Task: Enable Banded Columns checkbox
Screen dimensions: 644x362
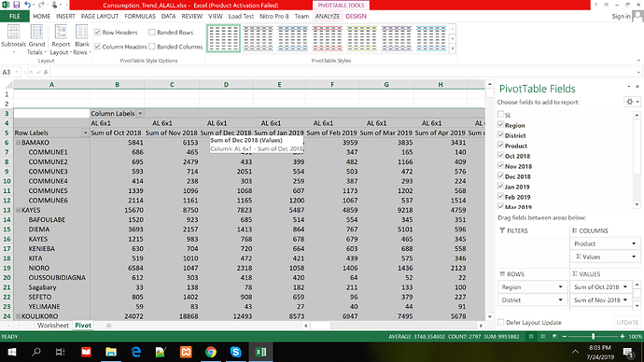Action: pyautogui.click(x=152, y=47)
